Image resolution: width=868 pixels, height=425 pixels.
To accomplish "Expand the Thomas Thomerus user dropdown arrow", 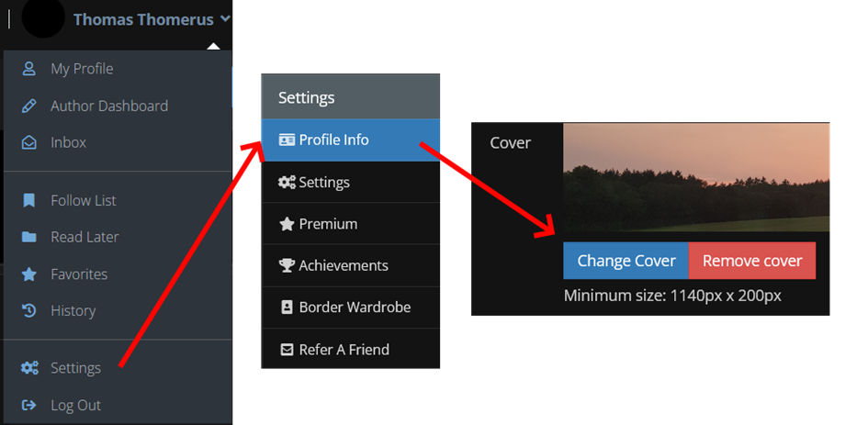I will (225, 18).
